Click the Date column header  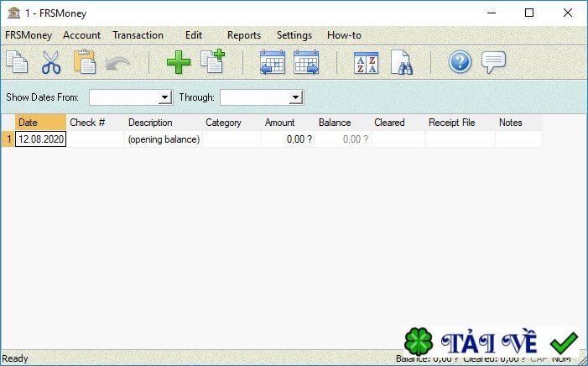coord(40,123)
